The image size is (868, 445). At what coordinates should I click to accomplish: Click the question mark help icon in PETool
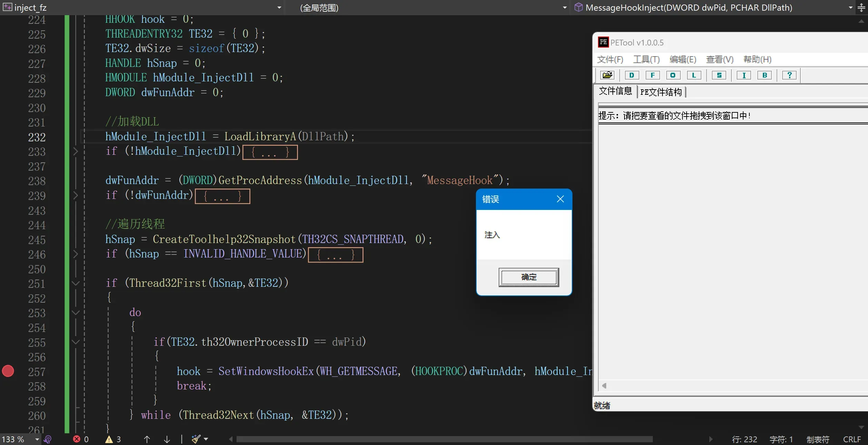789,75
